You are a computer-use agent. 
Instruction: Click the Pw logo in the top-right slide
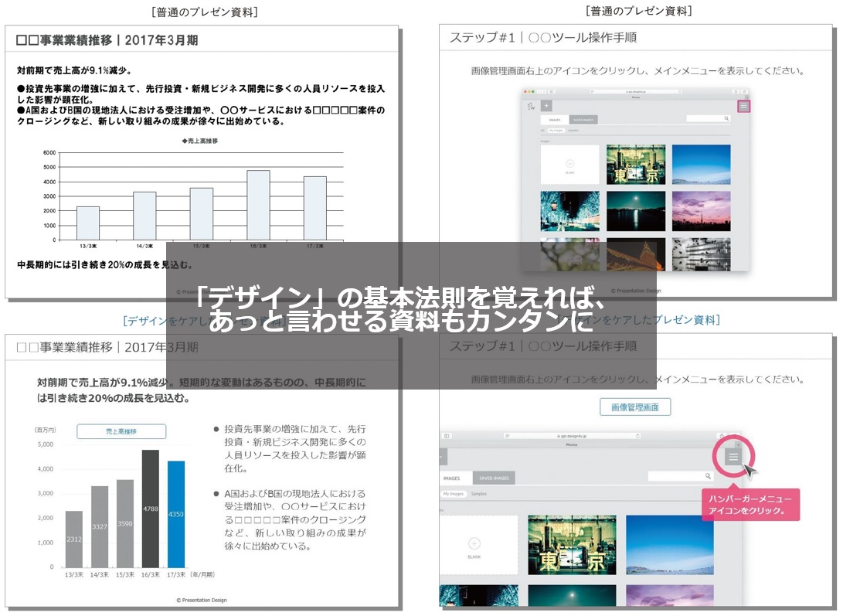531,107
